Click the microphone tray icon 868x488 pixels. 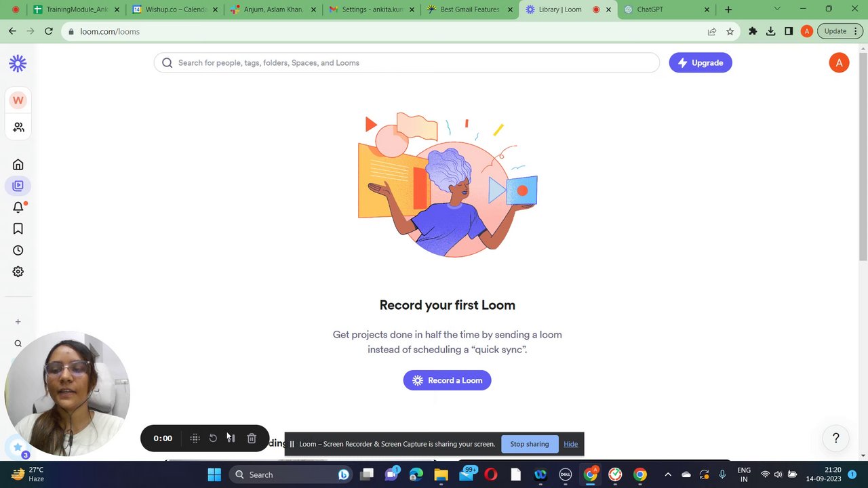[722, 474]
